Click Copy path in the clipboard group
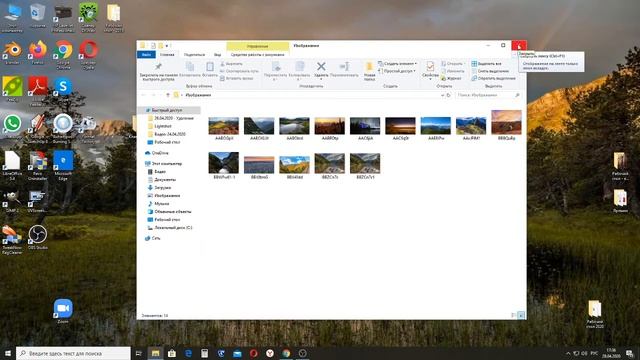The image size is (640, 360). click(x=239, y=71)
